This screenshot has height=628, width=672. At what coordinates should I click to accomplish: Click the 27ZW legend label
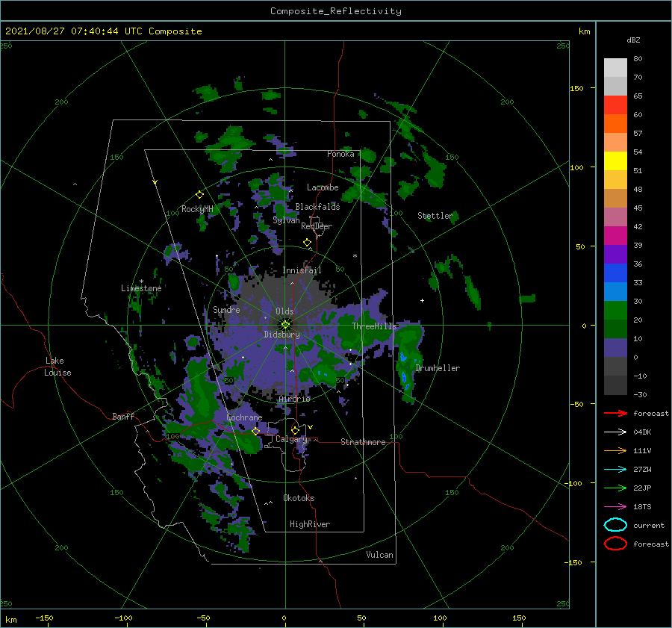click(642, 470)
